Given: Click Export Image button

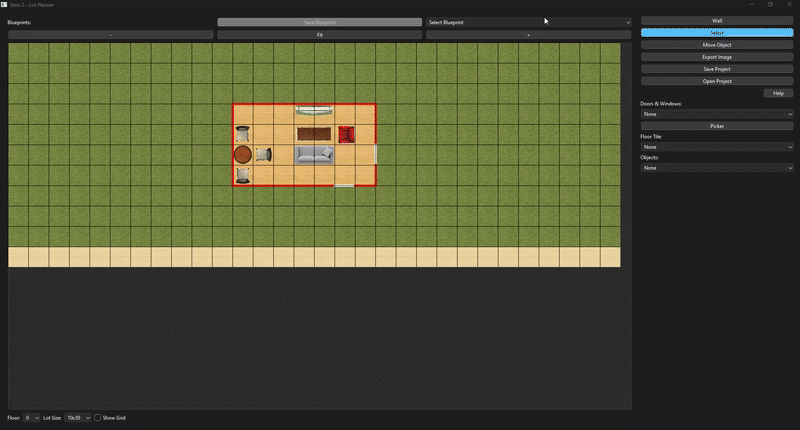Looking at the screenshot, I should 717,57.
